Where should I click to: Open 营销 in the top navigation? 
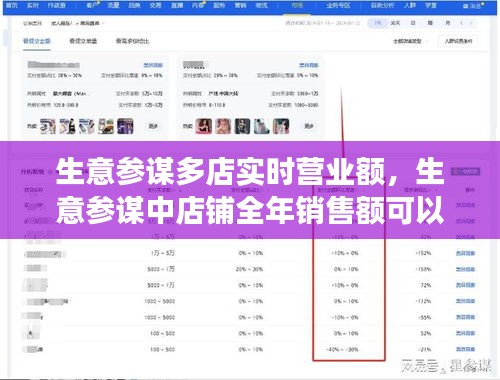point(240,5)
